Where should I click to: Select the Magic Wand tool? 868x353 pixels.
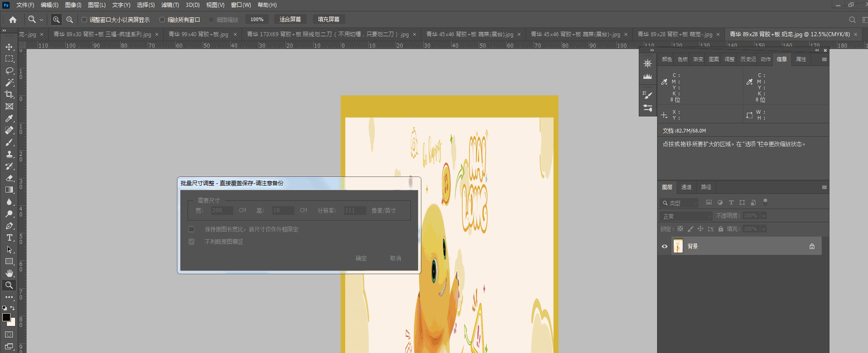[9, 83]
